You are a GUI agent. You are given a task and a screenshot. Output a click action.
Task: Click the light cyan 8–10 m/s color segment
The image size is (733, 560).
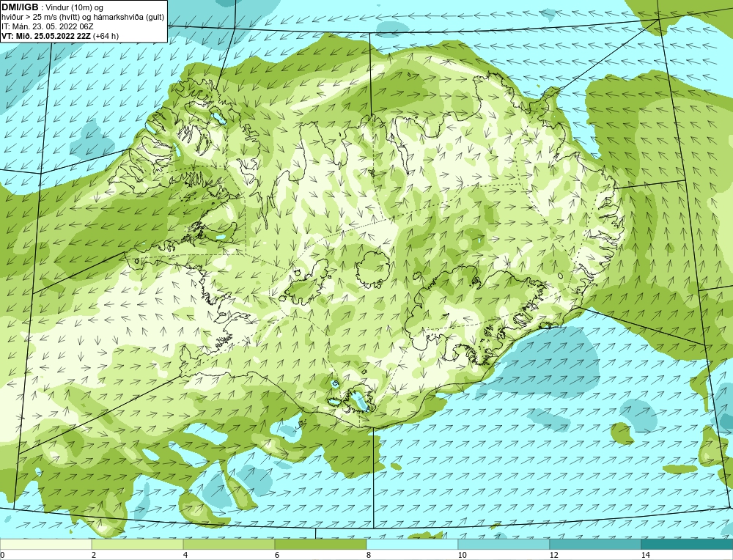click(412, 545)
